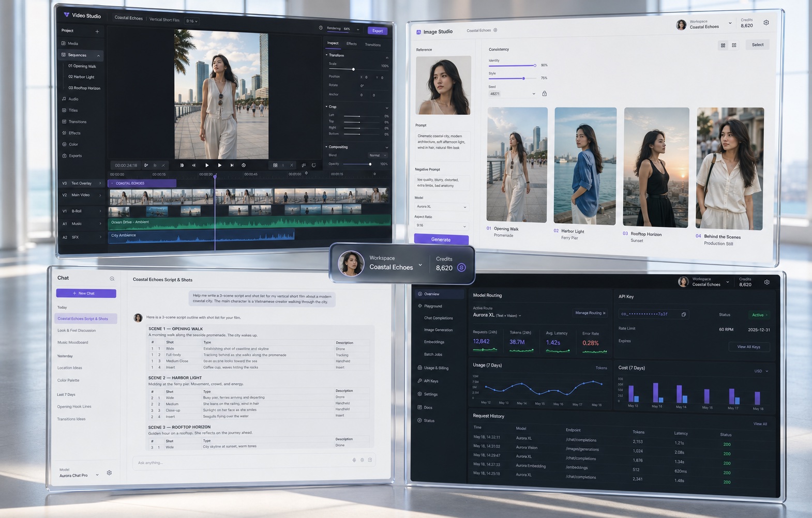Copy the API key with the copy icon
Screen dimensions: 812x518
pyautogui.click(x=683, y=314)
